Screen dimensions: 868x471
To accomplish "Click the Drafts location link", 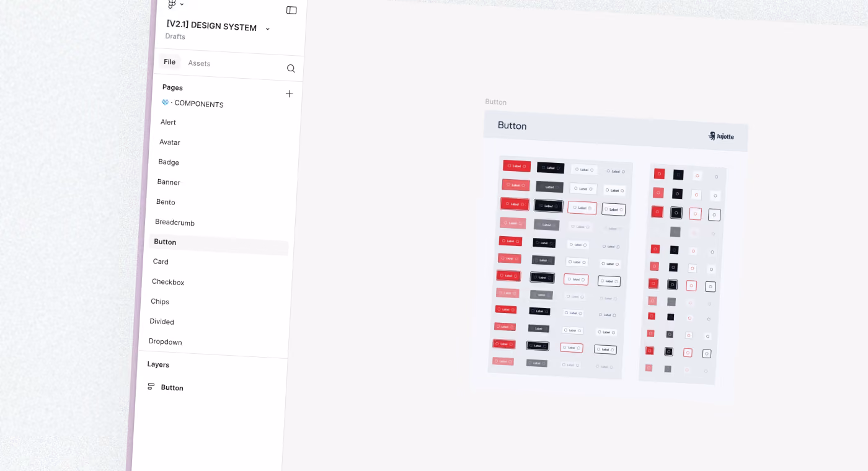I will click(x=175, y=37).
